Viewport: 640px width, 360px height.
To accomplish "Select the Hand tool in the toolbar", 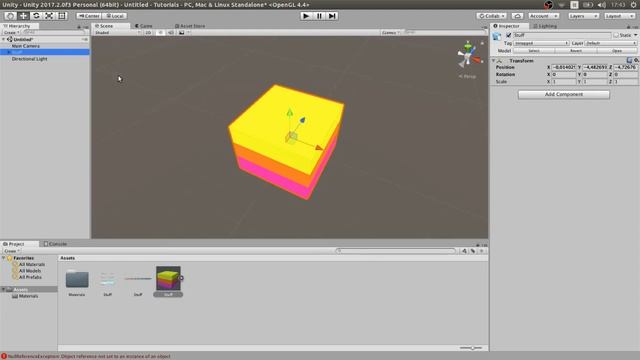I will coord(10,16).
